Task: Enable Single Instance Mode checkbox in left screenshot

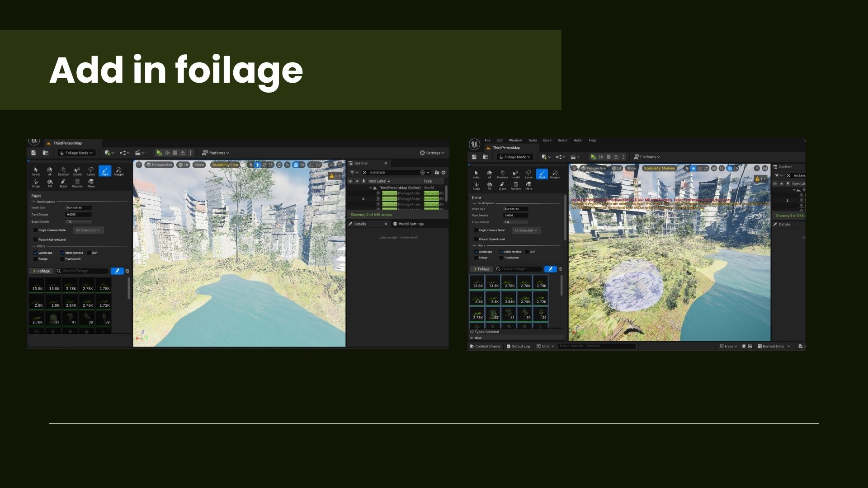Action: click(x=35, y=230)
